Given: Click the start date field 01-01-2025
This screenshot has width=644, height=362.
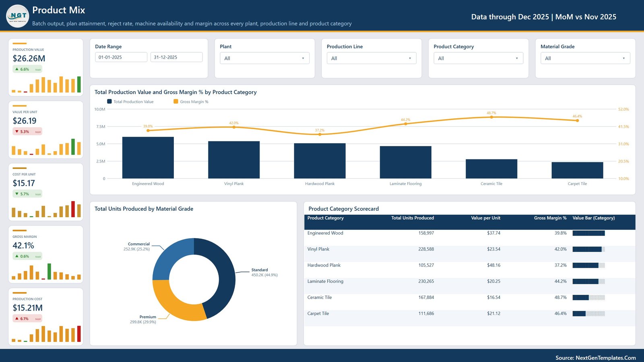Looking at the screenshot, I should coord(121,57).
